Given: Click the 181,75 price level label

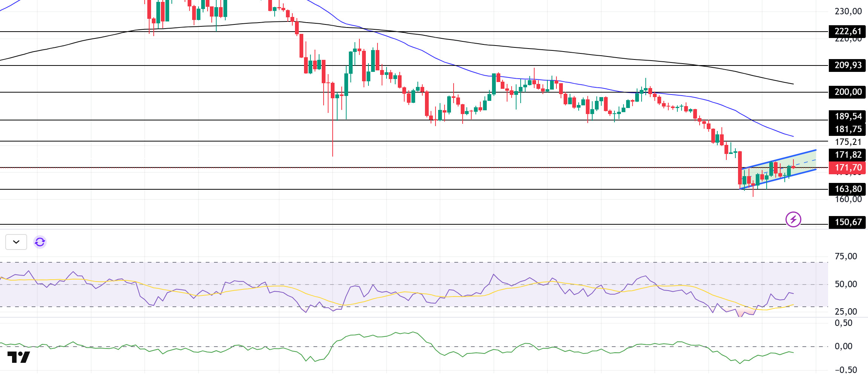Looking at the screenshot, I should click(x=847, y=129).
